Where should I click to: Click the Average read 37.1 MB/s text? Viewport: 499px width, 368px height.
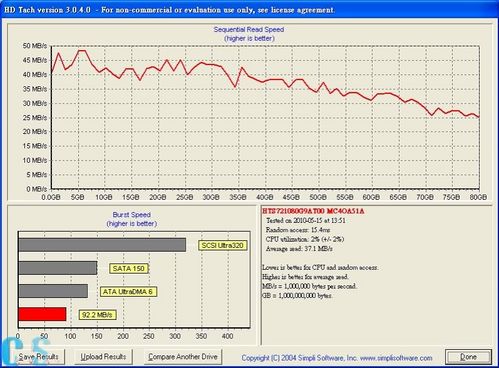pyautogui.click(x=299, y=249)
